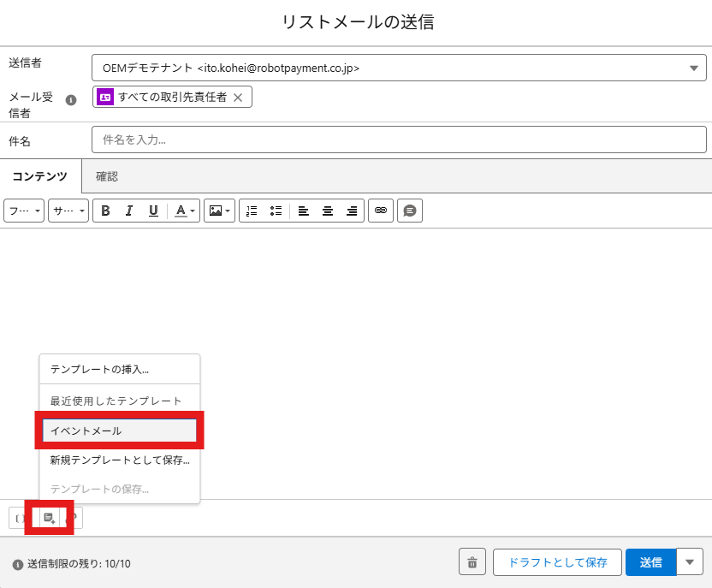Switch to the 確認 tab
This screenshot has width=712, height=588.
tap(107, 176)
